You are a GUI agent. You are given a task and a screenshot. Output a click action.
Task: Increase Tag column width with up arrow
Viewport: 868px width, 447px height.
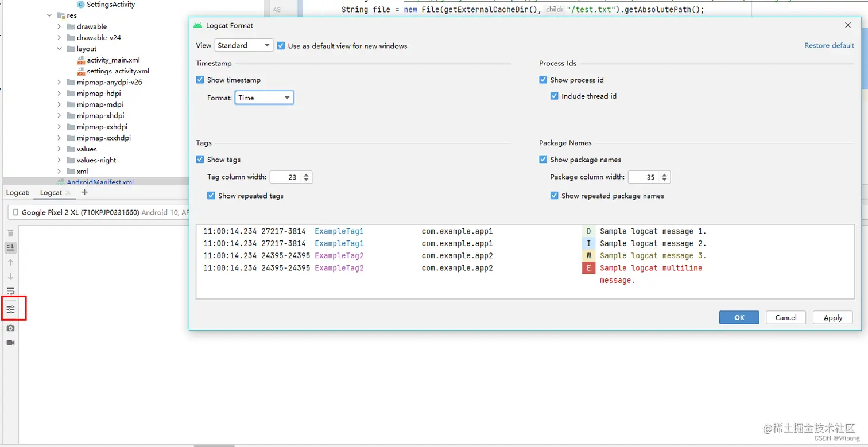[x=307, y=174]
